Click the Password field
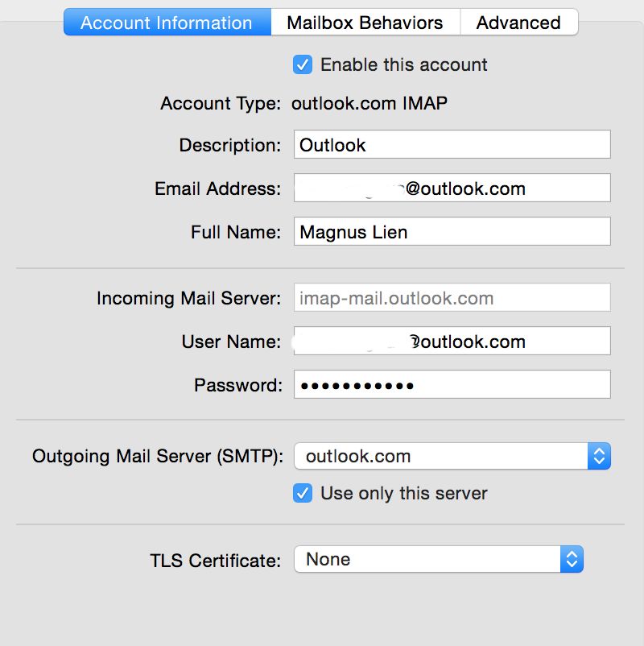 452,385
